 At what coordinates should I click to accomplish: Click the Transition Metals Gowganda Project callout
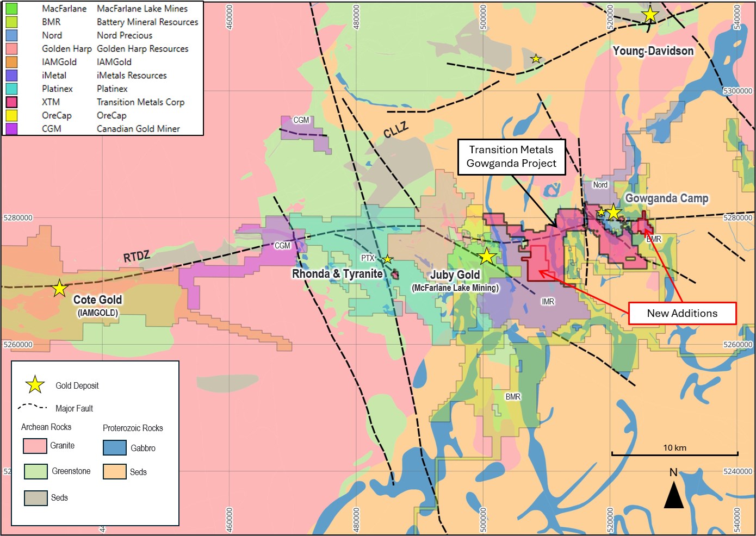click(x=511, y=157)
